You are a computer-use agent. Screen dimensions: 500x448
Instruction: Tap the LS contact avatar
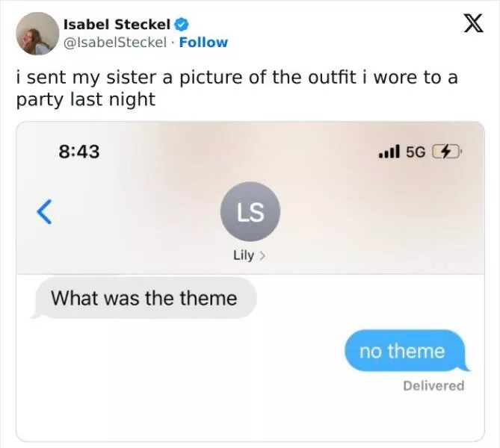250,212
